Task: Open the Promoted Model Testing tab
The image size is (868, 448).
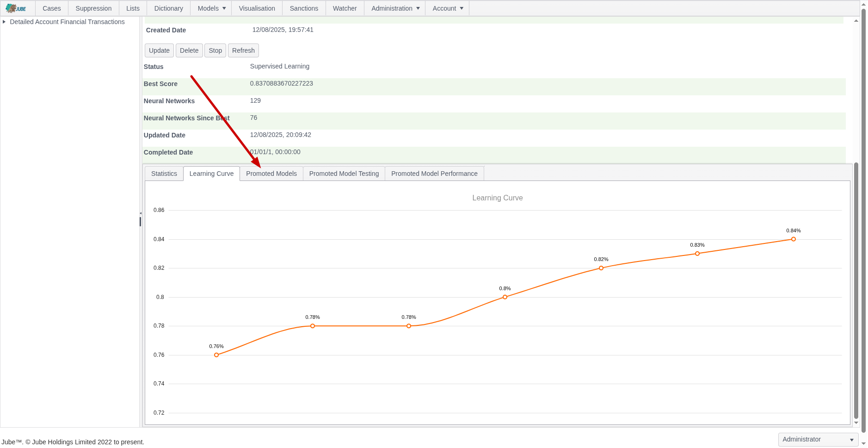Action: coord(344,174)
